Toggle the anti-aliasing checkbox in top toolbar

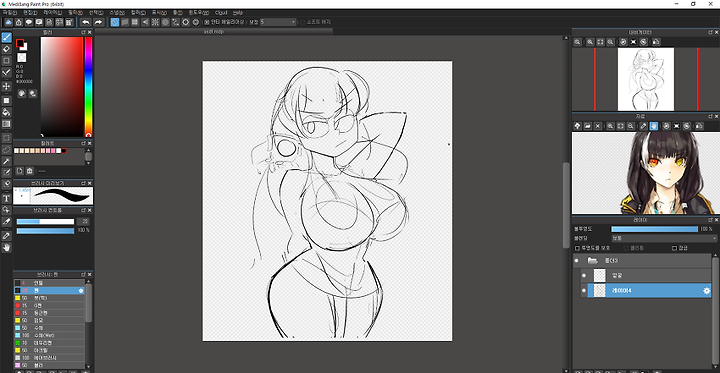pos(207,22)
